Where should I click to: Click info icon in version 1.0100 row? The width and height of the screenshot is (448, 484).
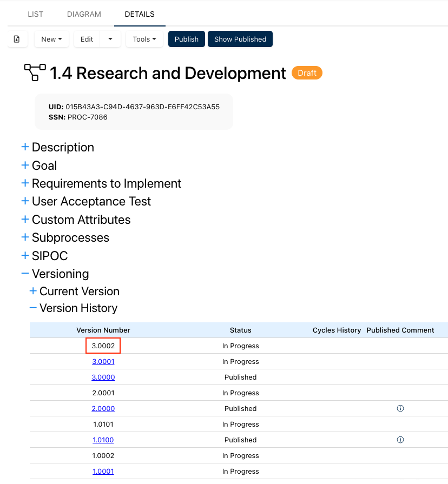pyautogui.click(x=400, y=440)
